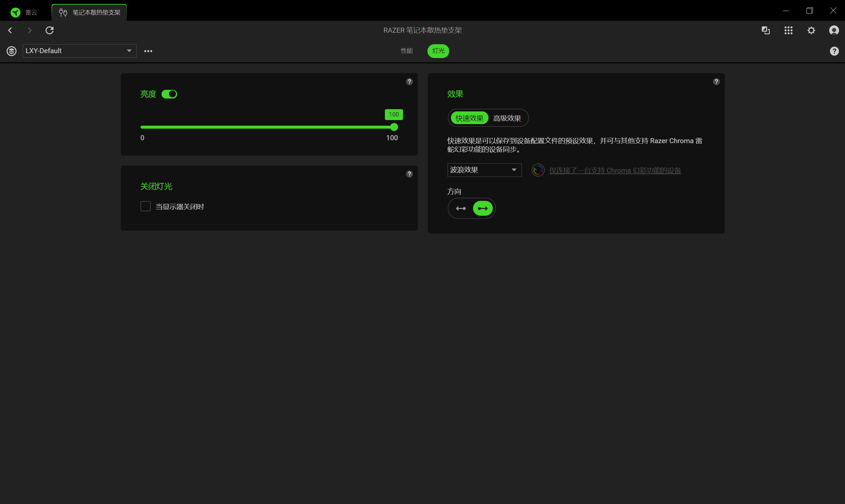Go back using the left arrow icon
This screenshot has width=845, height=504.
(x=10, y=30)
